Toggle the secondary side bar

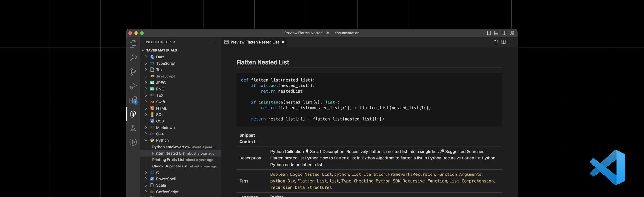[x=504, y=33]
